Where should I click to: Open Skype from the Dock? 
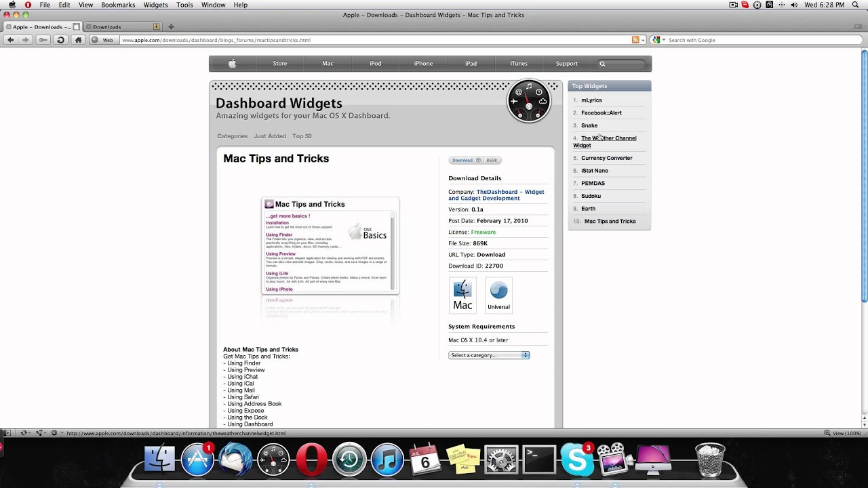click(x=578, y=460)
